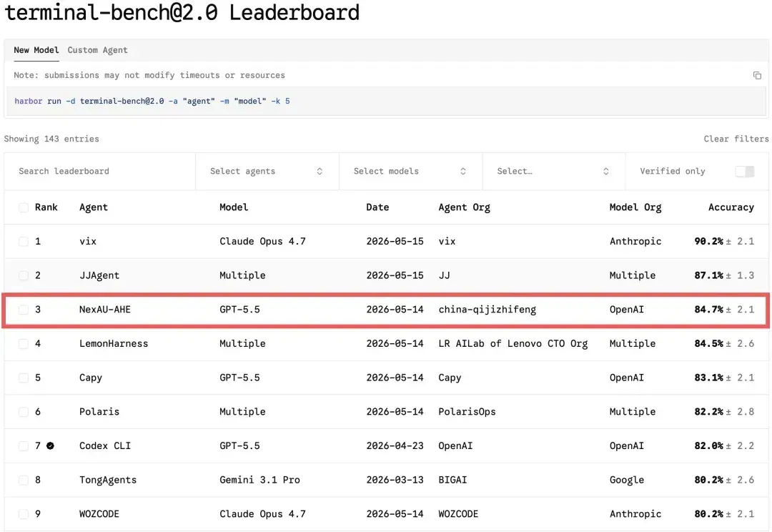Click the Showing 143 entries text
This screenshot has height=532, width=772.
[51, 139]
